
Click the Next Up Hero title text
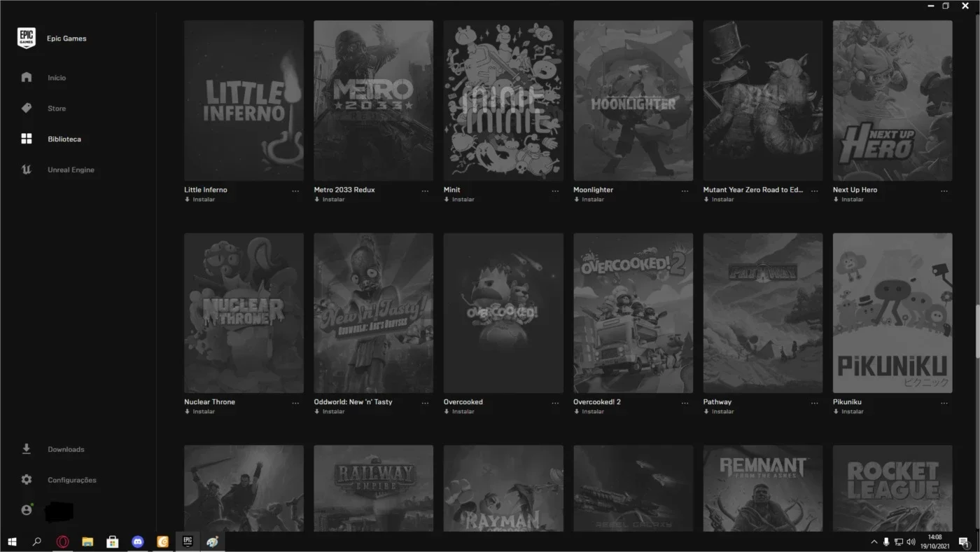(855, 190)
